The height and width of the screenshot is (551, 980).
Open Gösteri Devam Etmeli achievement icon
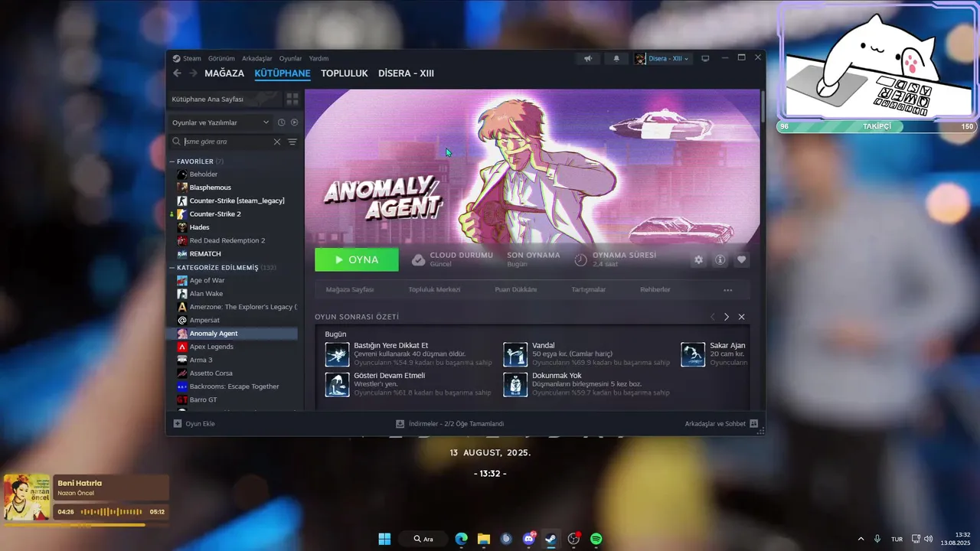click(x=337, y=384)
